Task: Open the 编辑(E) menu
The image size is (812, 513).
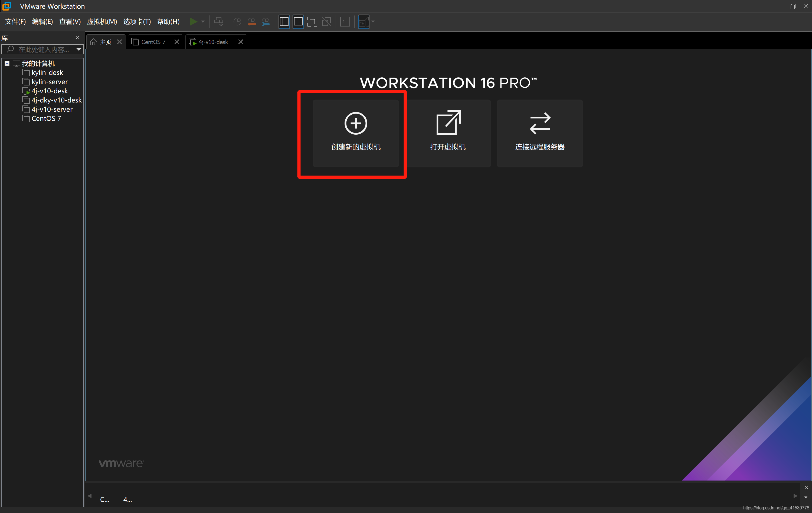Action: [x=42, y=22]
